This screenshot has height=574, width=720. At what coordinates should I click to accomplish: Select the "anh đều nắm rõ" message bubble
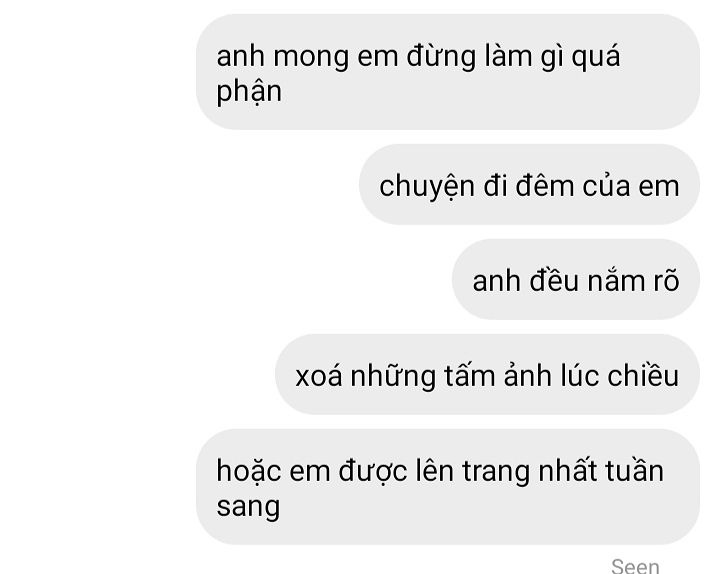576,279
